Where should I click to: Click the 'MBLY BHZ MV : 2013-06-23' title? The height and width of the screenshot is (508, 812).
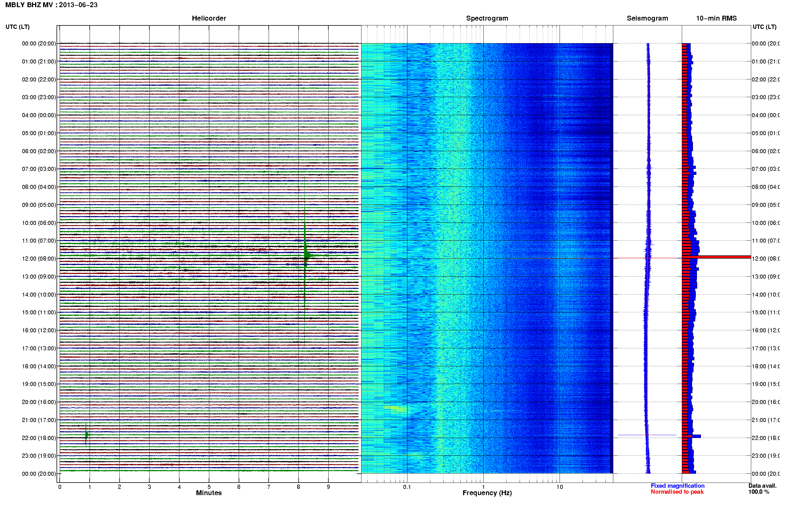pos(51,5)
